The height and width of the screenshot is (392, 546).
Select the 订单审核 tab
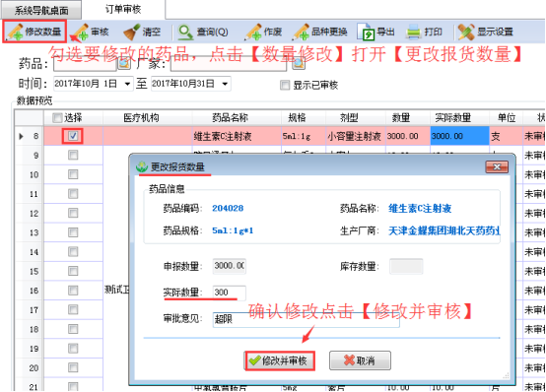coord(123,10)
